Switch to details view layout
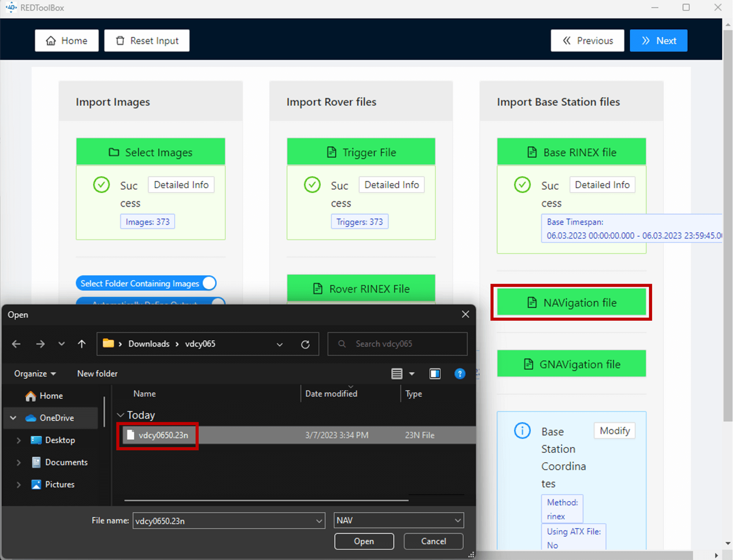This screenshot has height=560, width=733. click(397, 374)
